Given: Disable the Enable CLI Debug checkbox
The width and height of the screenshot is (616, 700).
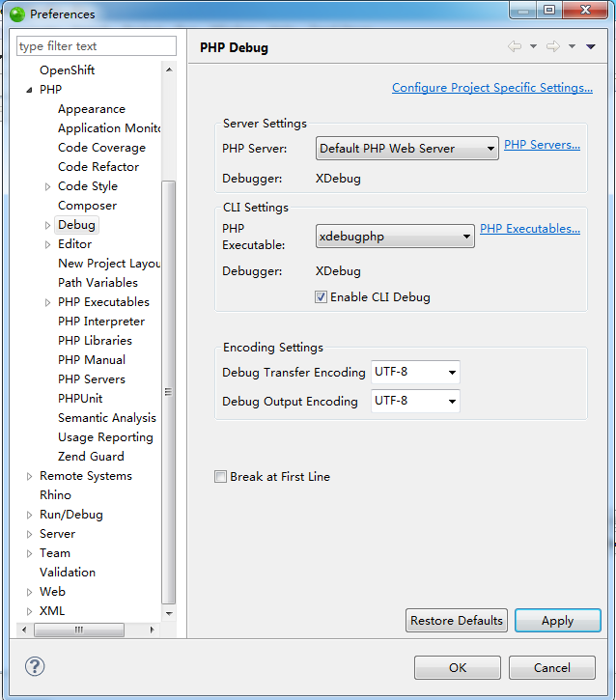Looking at the screenshot, I should pyautogui.click(x=321, y=297).
